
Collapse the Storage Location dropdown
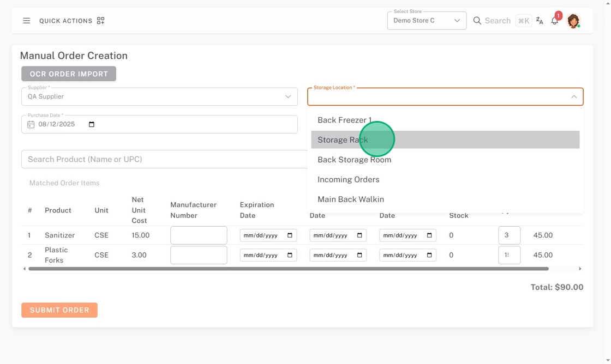tap(574, 96)
